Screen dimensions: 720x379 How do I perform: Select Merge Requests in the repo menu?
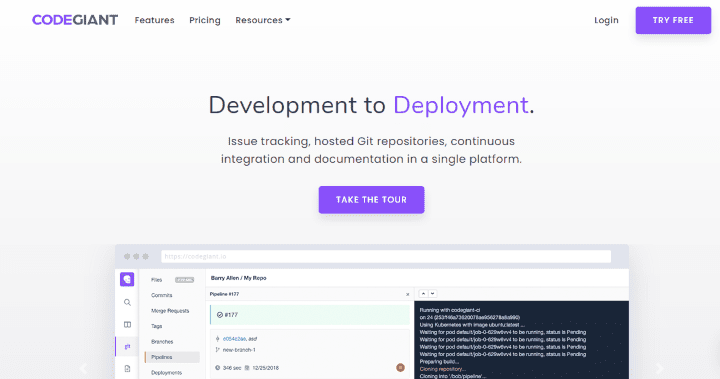[170, 311]
